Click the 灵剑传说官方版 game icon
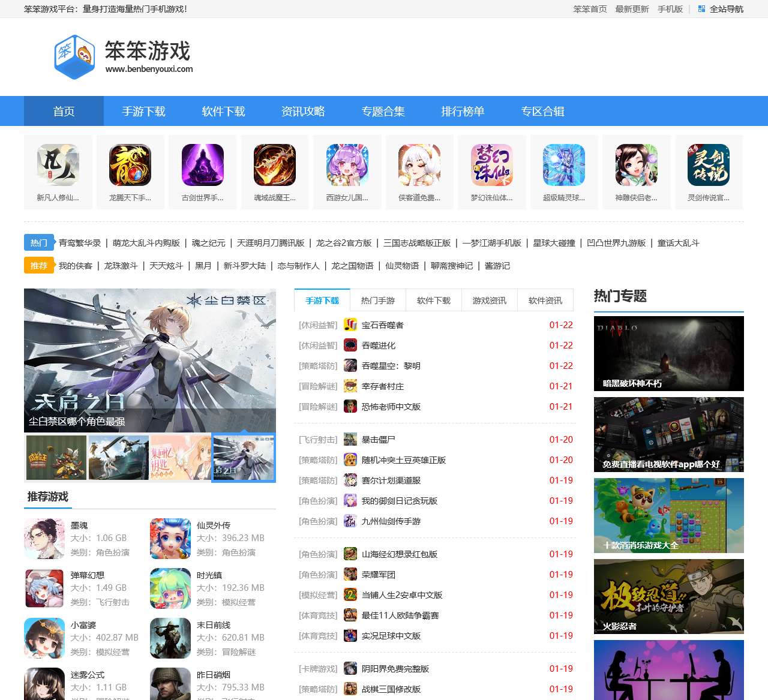Viewport: 768px width, 700px height. tap(709, 165)
